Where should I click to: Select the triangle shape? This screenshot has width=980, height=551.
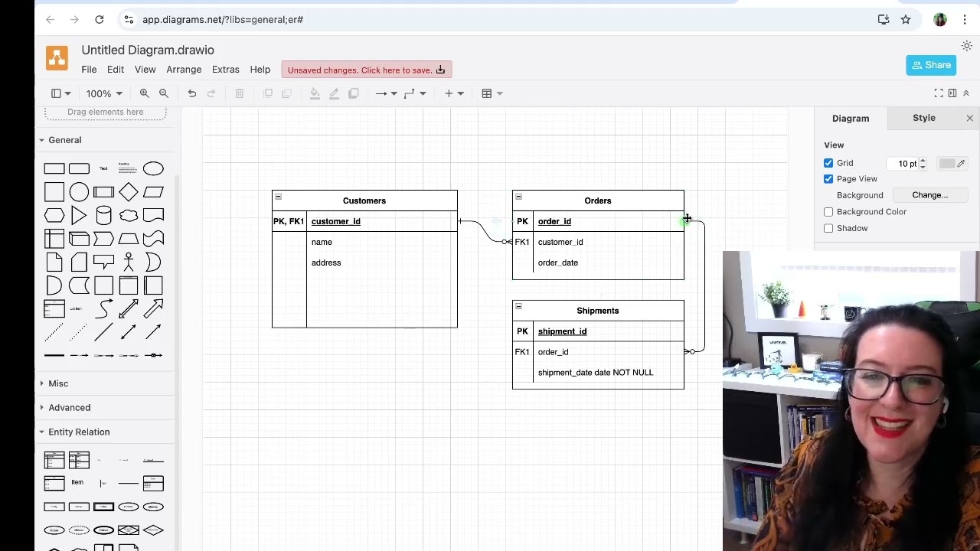click(x=79, y=216)
